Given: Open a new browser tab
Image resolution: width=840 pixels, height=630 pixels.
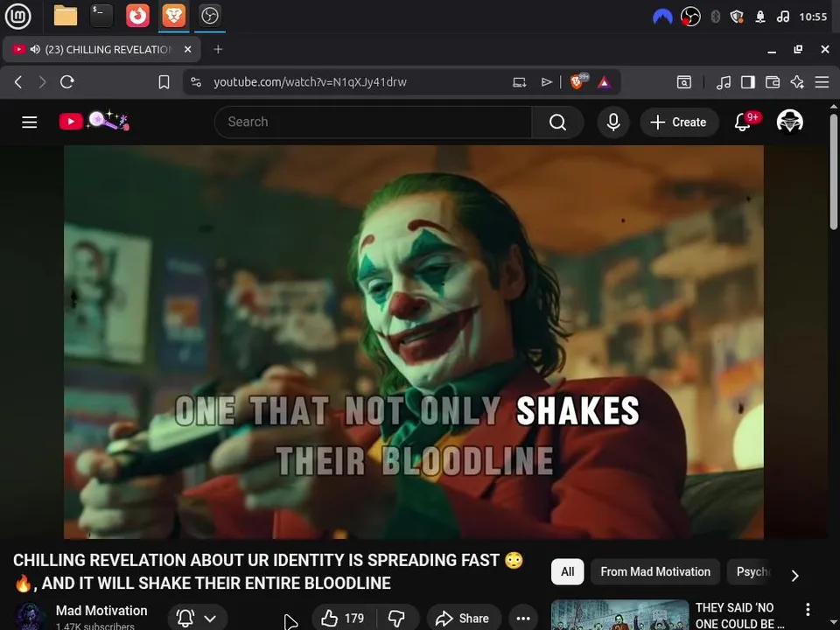Looking at the screenshot, I should click(218, 49).
